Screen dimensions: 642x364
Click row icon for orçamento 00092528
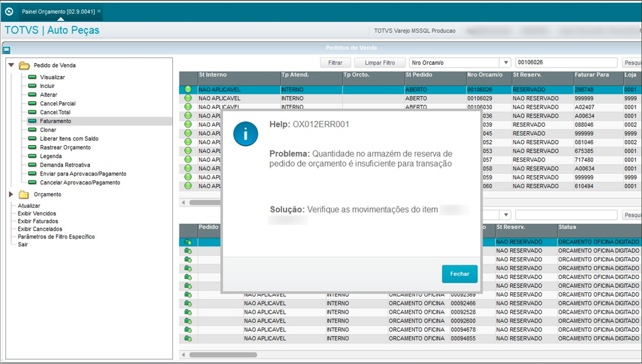(188, 312)
